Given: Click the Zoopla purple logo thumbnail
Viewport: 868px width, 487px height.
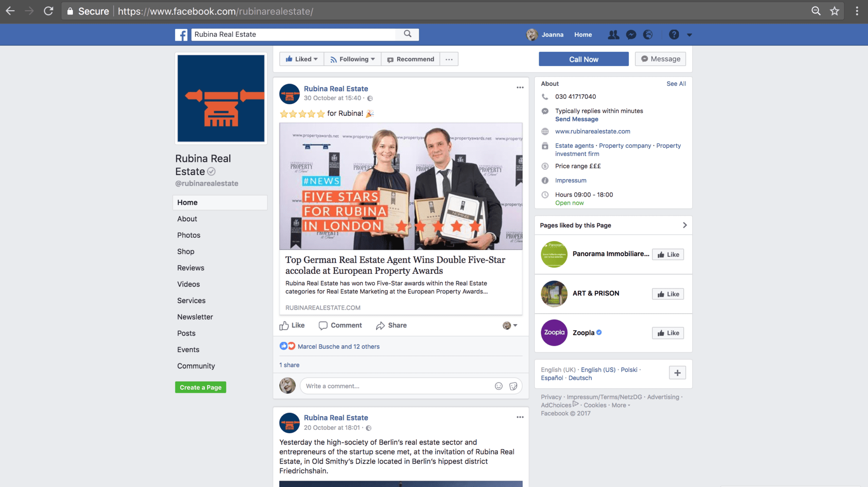Looking at the screenshot, I should [554, 333].
